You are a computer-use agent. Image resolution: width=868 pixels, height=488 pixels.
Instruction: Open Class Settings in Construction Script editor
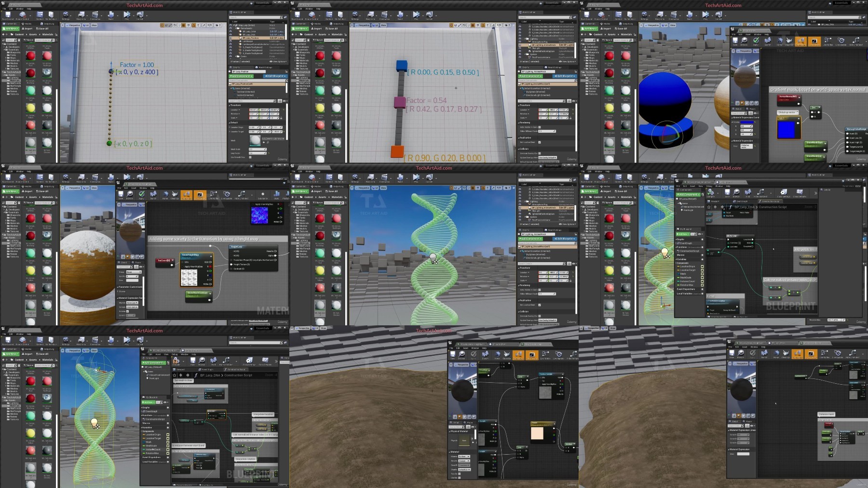click(x=784, y=193)
